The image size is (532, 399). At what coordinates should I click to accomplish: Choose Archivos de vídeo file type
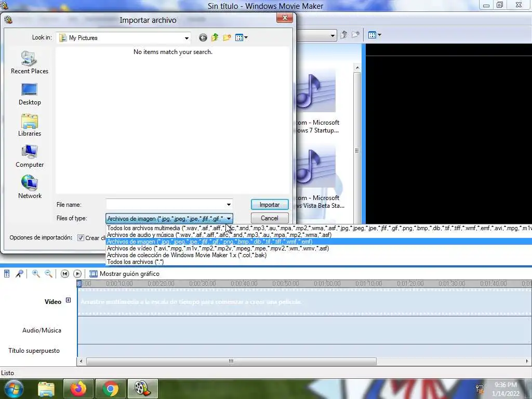[x=319, y=248]
